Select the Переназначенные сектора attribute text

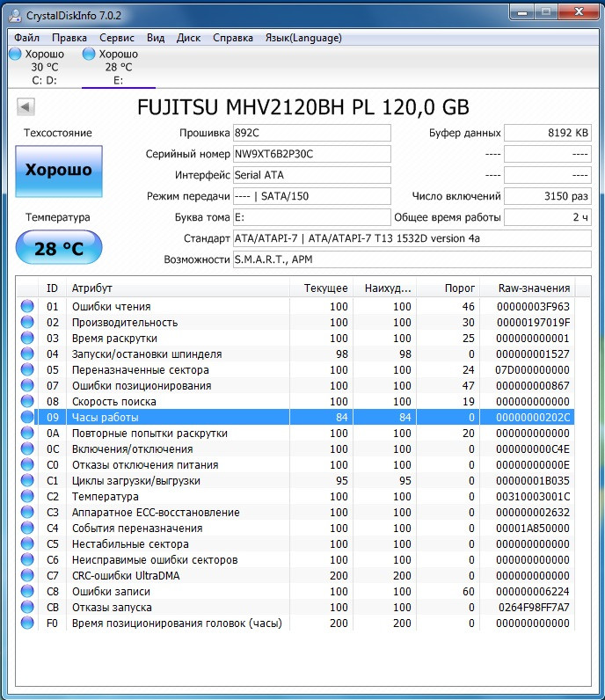click(x=140, y=370)
